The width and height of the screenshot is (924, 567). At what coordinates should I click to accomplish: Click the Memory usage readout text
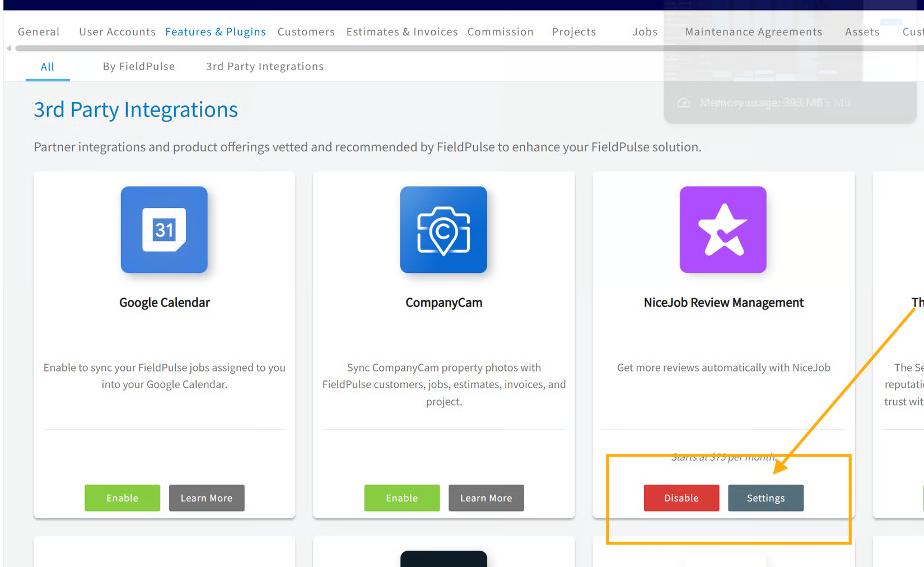click(761, 103)
